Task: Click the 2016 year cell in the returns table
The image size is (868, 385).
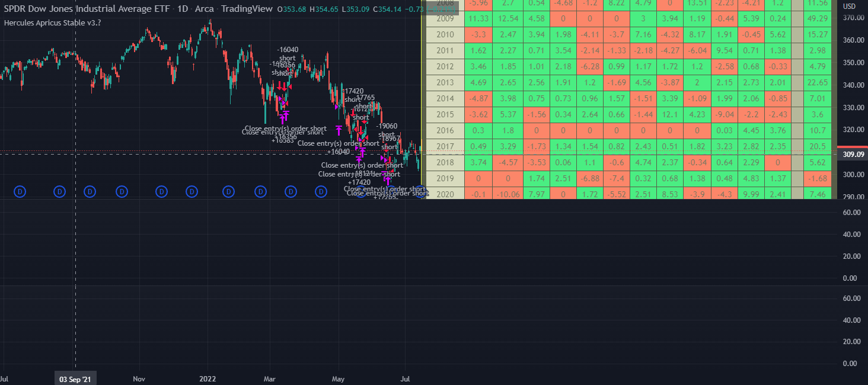Action: tap(445, 130)
